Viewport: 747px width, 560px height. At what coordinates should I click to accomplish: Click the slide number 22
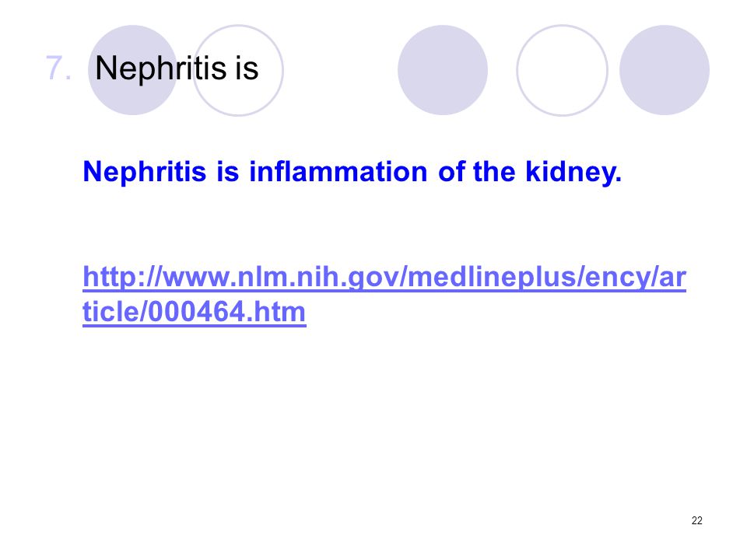point(697,520)
